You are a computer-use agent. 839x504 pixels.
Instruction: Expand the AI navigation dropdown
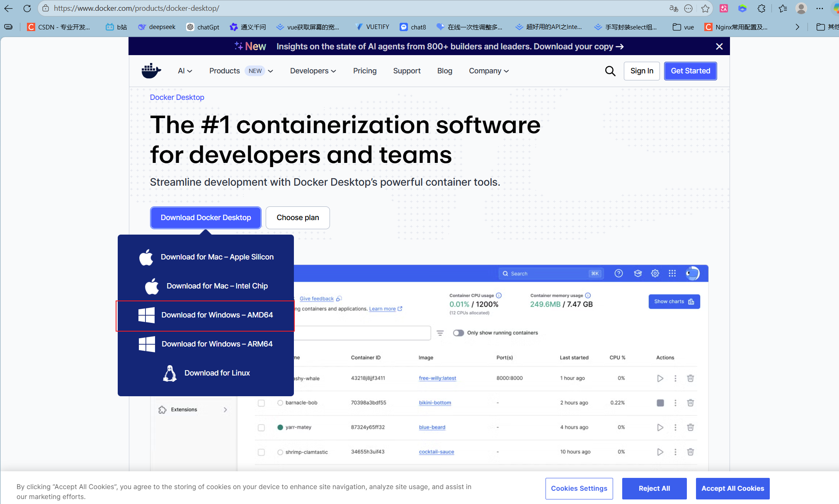185,71
